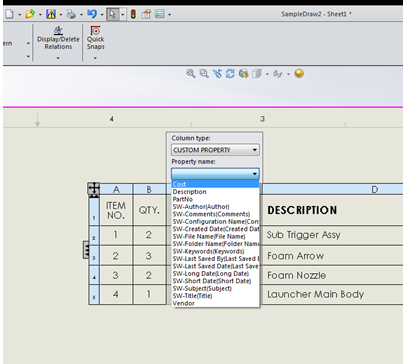Click the ITEM NO. header cell
The height and width of the screenshot is (364, 405).
pyautogui.click(x=116, y=210)
